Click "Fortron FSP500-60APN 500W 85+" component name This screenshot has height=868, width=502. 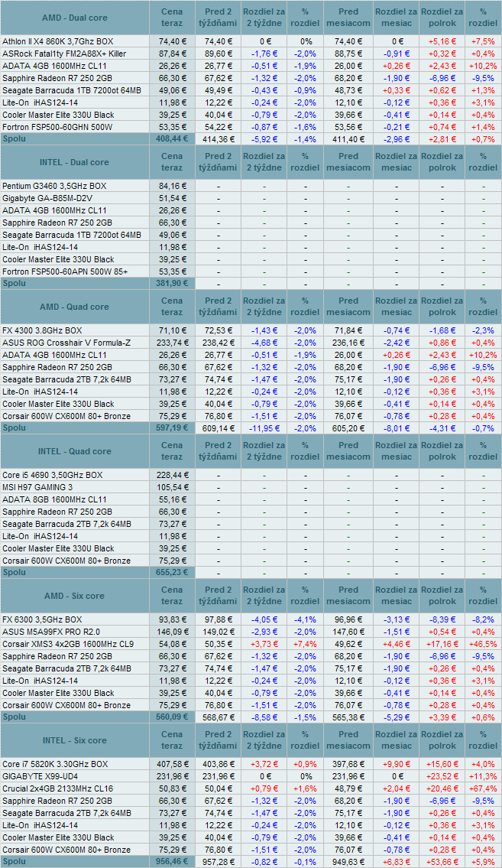65,271
